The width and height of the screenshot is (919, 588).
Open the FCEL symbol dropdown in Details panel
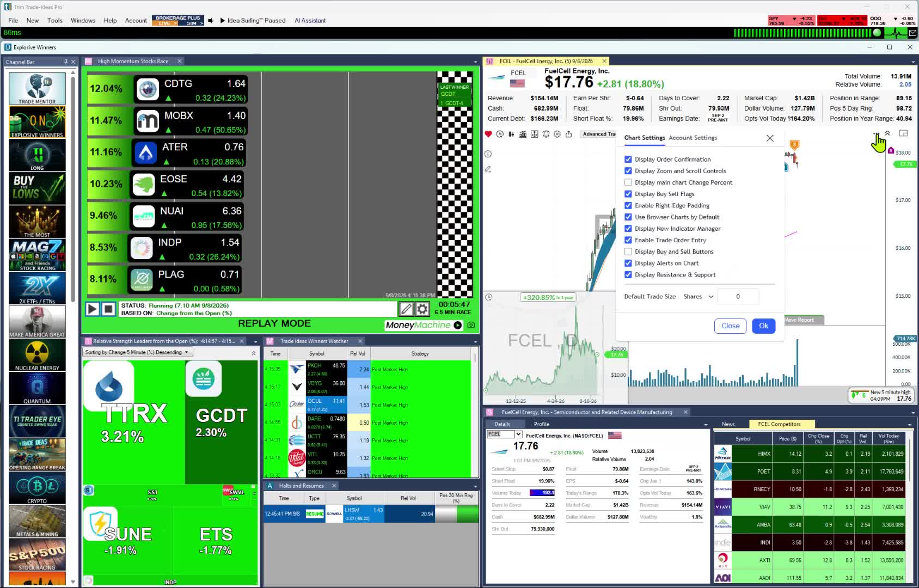(x=518, y=434)
